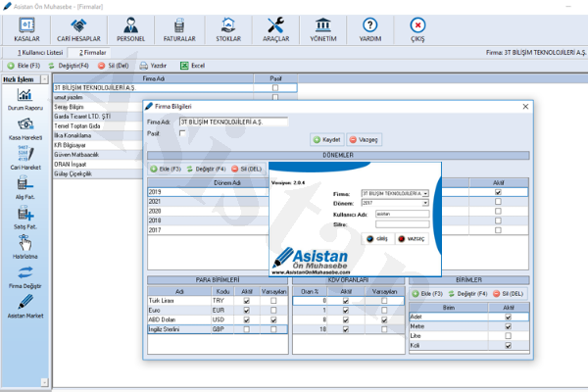
Task: Enable Aktif for İngiliz Sterlini
Action: (246, 329)
